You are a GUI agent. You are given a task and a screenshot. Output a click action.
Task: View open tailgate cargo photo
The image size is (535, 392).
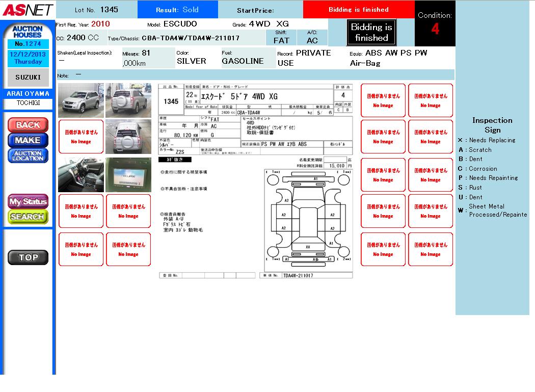128,137
